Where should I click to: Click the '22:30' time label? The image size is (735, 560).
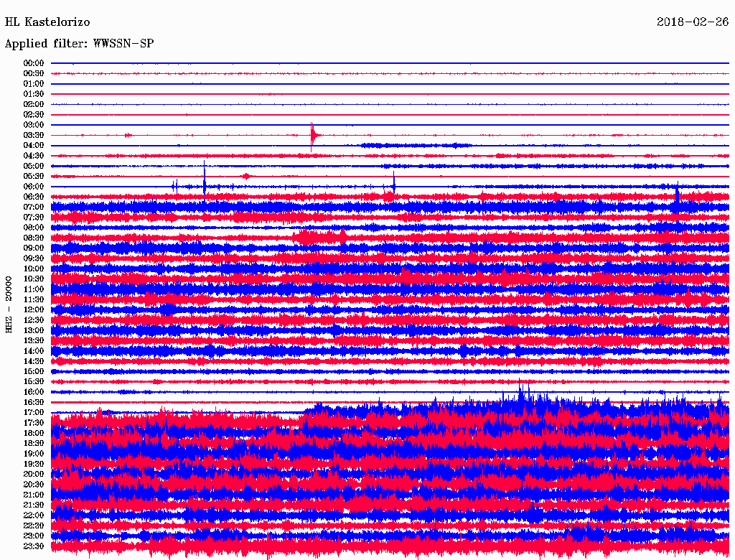[x=33, y=526]
